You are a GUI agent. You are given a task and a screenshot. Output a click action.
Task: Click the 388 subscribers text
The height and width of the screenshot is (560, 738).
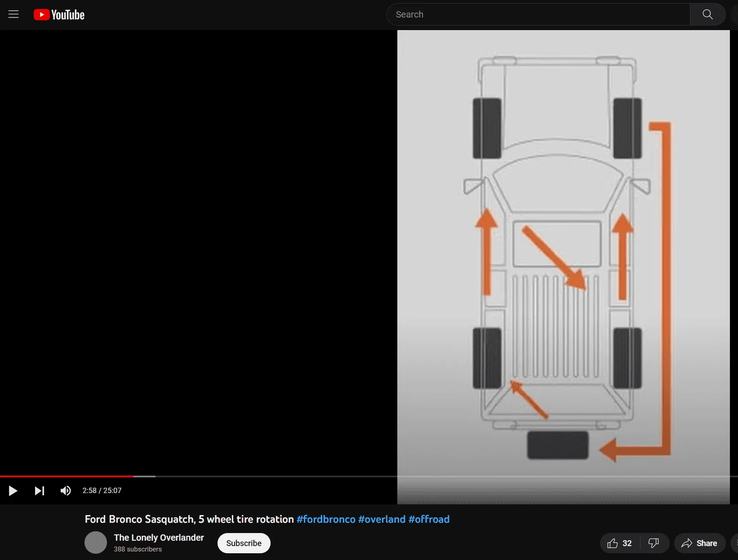tap(138, 549)
